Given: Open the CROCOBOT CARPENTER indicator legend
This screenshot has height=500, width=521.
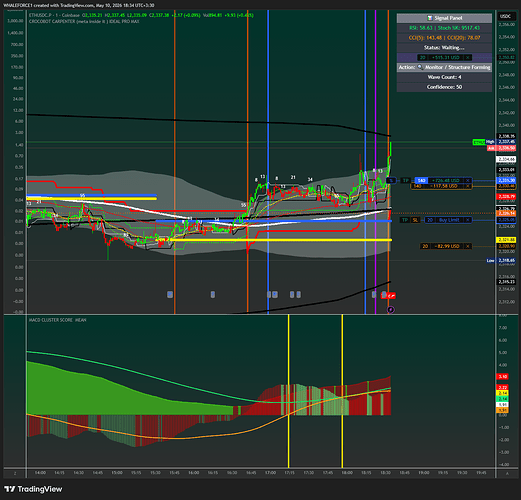Looking at the screenshot, I should coord(84,21).
